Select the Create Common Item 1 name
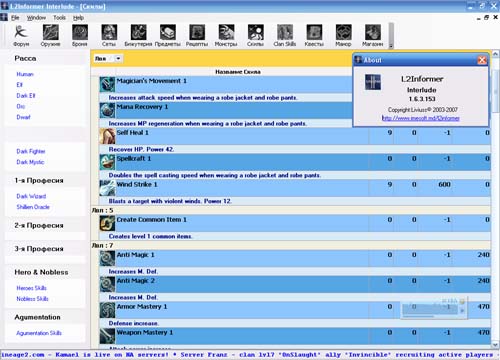The height and width of the screenshot is (360, 500). click(152, 219)
